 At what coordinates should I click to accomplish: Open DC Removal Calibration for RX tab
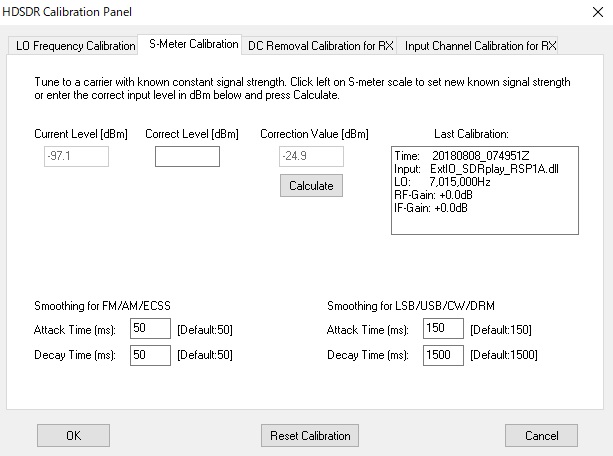(321, 46)
